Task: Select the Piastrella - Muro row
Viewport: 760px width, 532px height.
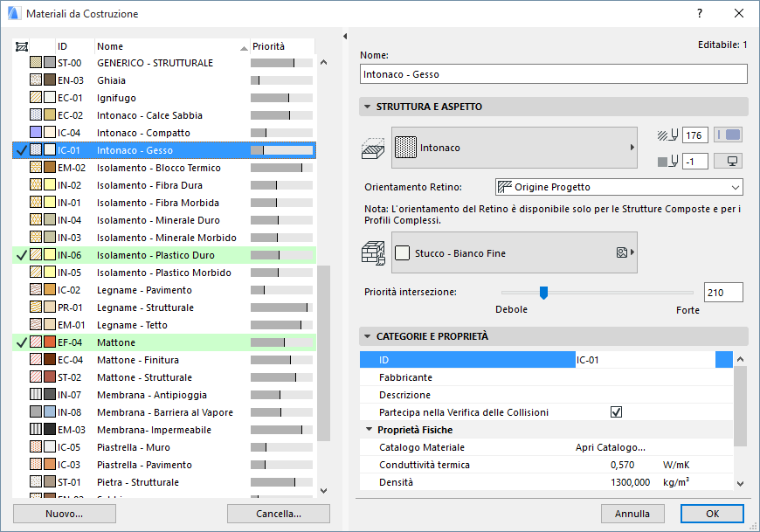Action: click(x=164, y=447)
